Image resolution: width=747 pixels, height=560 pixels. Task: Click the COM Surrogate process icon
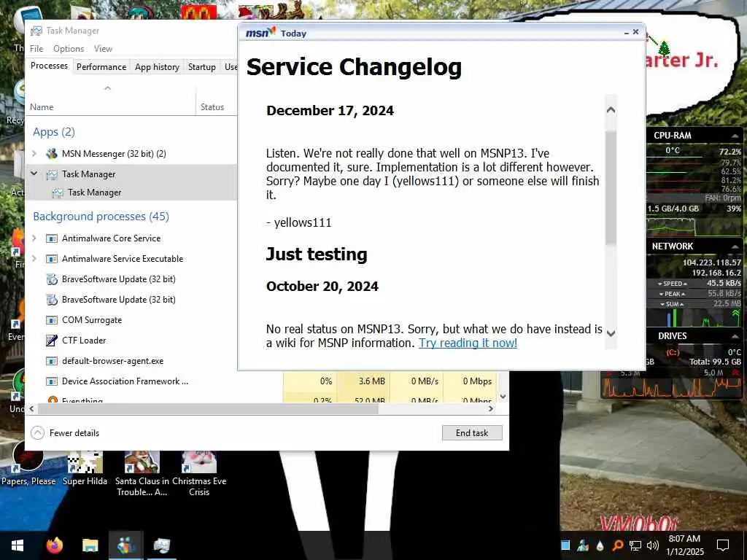[x=52, y=320]
